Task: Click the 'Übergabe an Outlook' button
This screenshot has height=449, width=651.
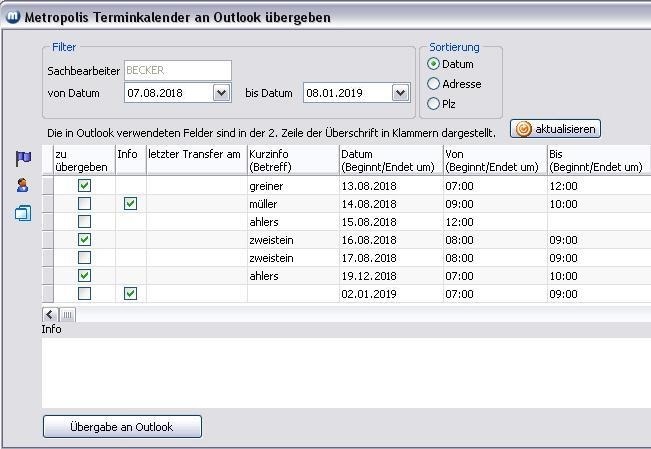Action: 122,427
